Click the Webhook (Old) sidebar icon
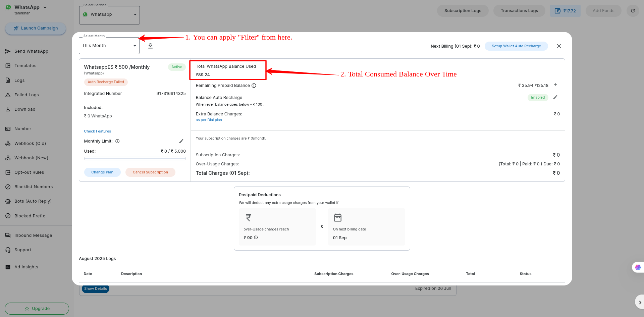 point(8,144)
